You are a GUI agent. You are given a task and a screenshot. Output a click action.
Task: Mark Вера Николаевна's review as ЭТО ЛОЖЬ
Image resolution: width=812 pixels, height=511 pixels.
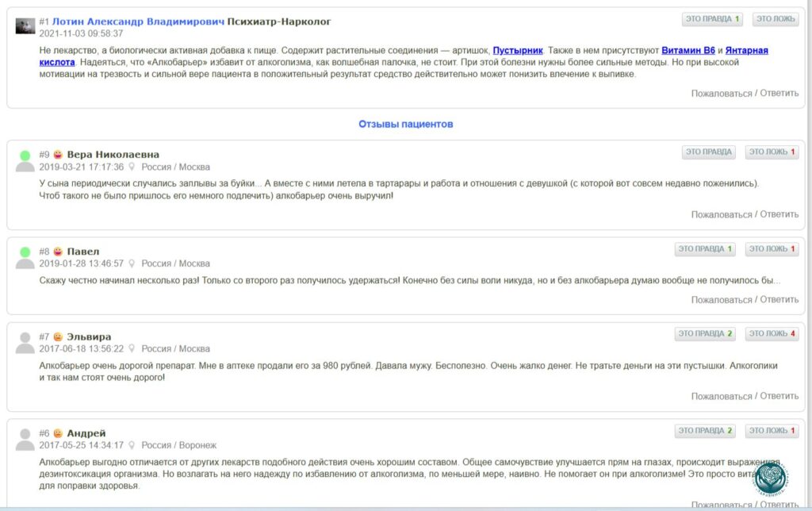point(772,152)
